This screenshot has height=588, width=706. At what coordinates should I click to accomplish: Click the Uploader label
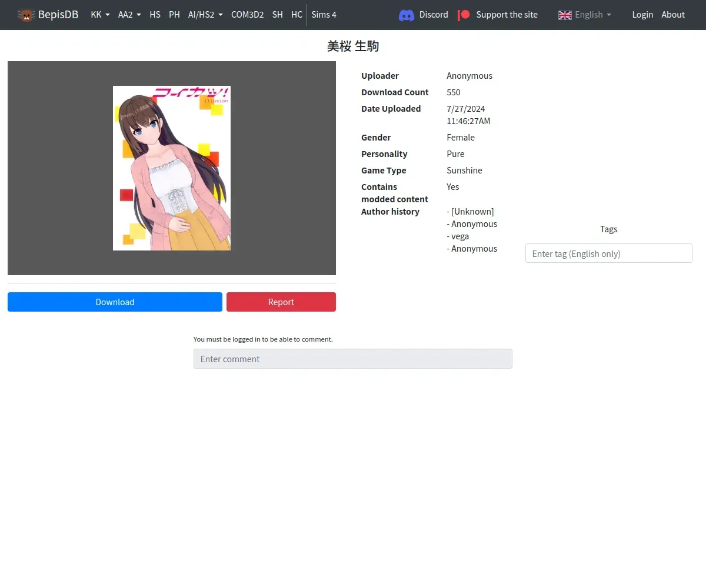[x=380, y=76]
